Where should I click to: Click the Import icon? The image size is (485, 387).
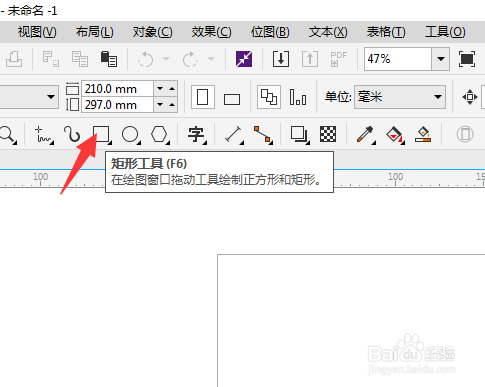281,59
